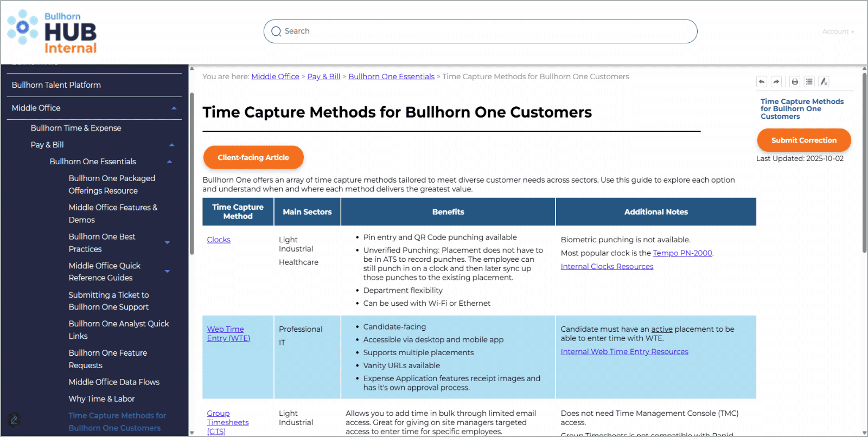The image size is (868, 437).
Task: Click Pay & Bill breadcrumb link
Action: (x=324, y=76)
